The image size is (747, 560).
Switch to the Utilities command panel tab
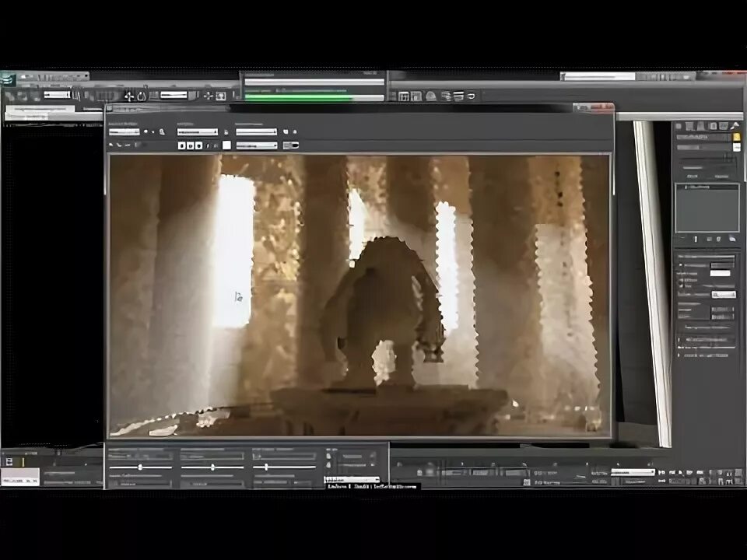click(x=735, y=126)
